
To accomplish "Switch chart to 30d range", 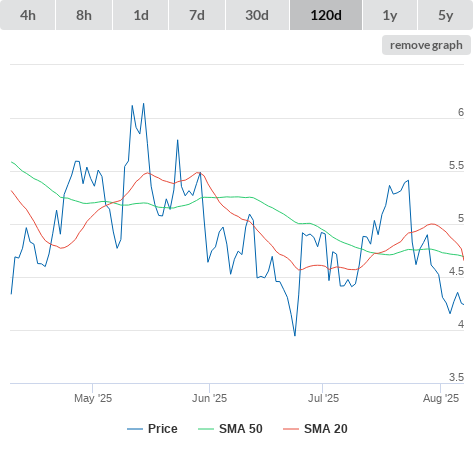I will [257, 15].
